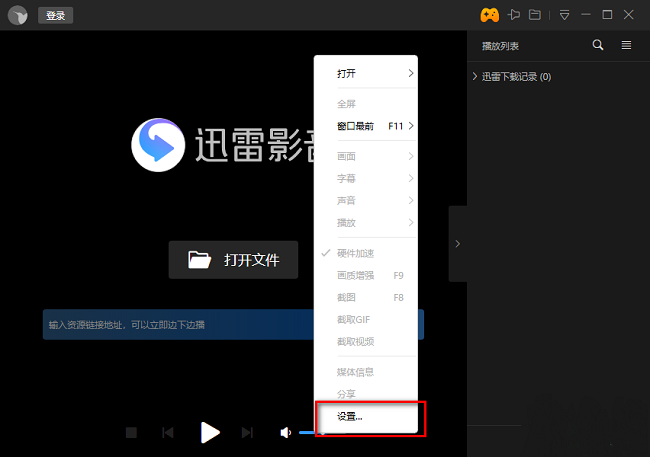Expand the 打开 submenu

click(364, 73)
